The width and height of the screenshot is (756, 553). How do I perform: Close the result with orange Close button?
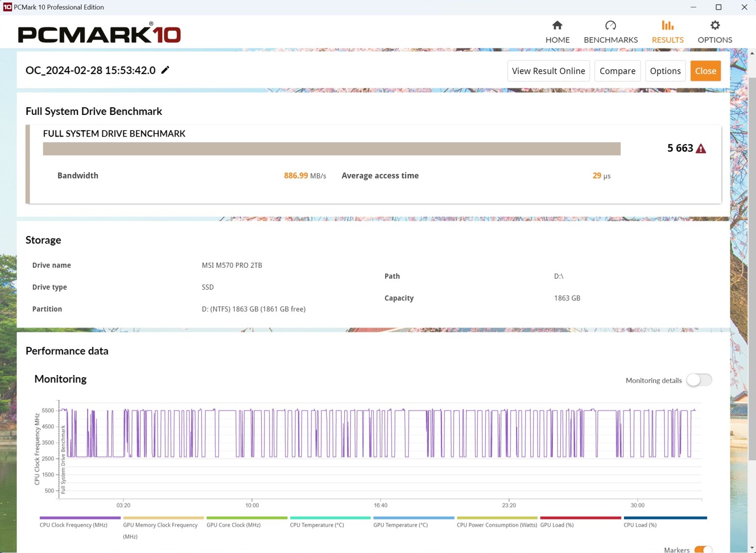pyautogui.click(x=706, y=71)
